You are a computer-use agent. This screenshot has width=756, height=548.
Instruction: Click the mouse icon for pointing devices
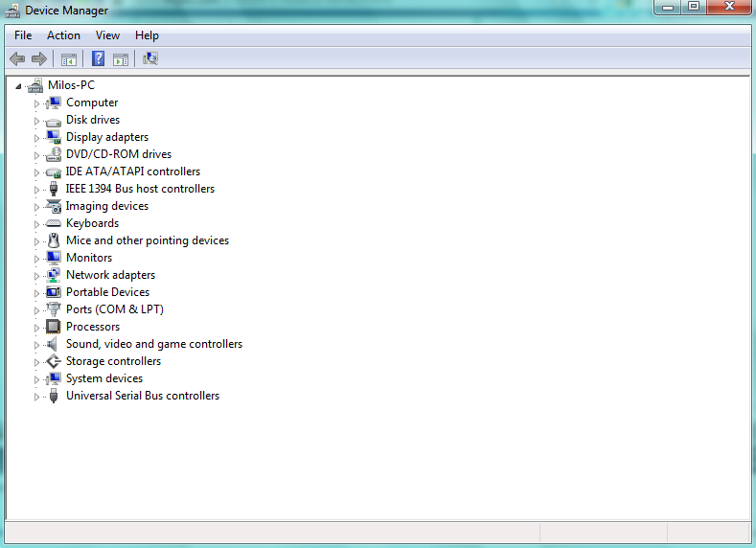click(54, 240)
